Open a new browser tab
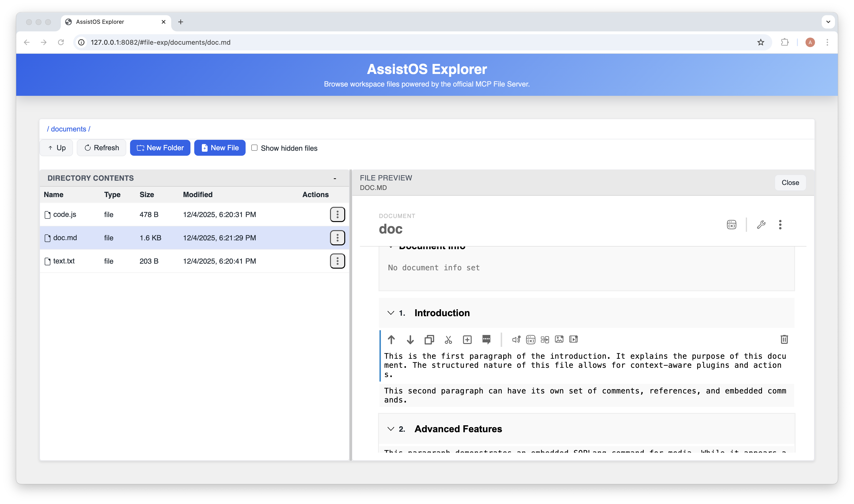 [x=181, y=22]
